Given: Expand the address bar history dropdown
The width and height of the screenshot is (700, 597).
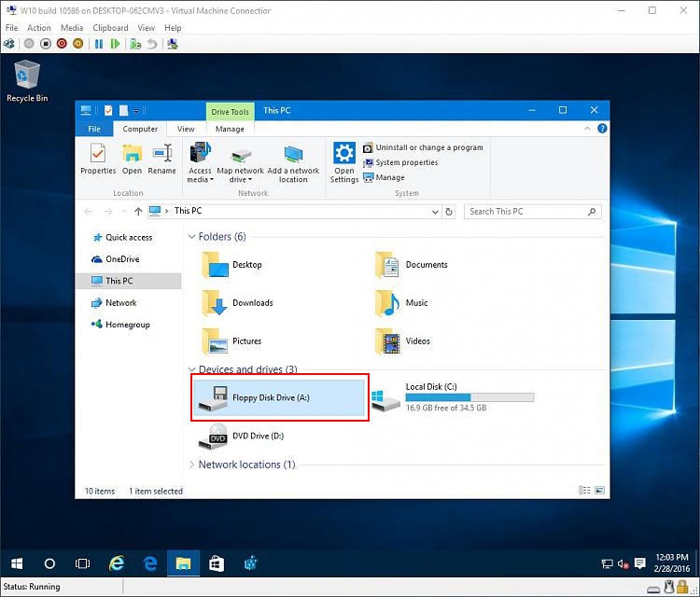Looking at the screenshot, I should 435,212.
